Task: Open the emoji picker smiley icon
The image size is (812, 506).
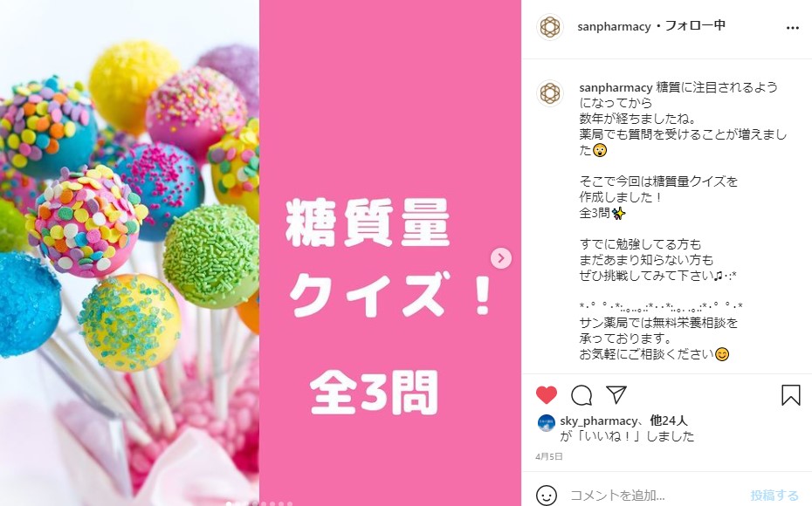Action: [547, 496]
